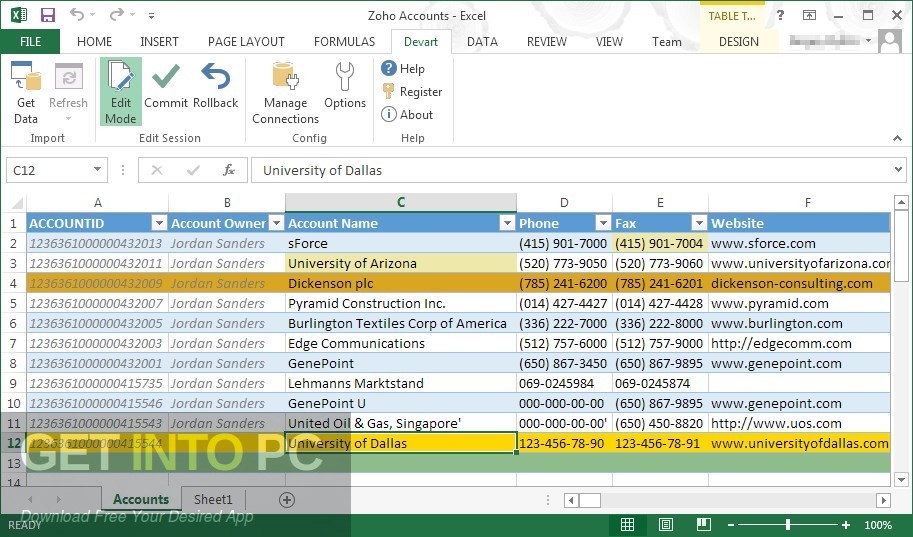Select column C header
The width and height of the screenshot is (913, 537).
coord(401,202)
